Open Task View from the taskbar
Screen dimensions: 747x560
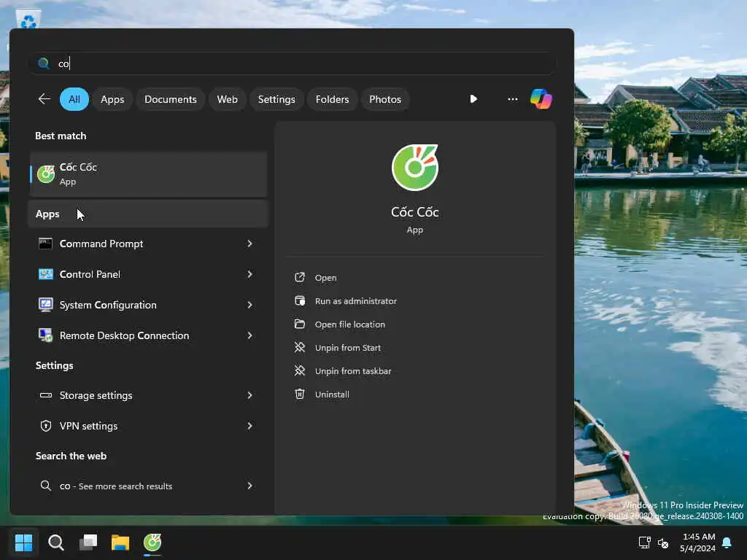tap(88, 542)
